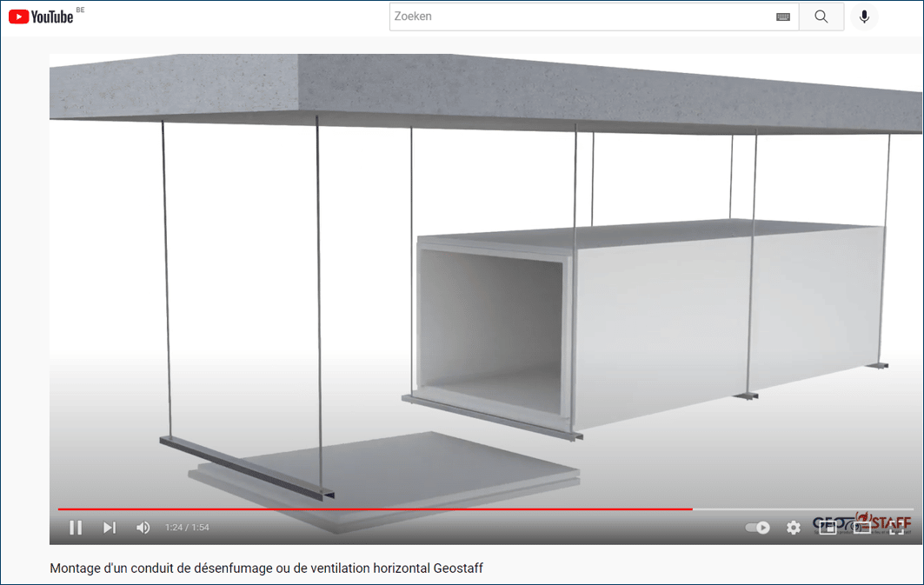
Task: Mute the video with the speaker icon
Action: coord(142,527)
